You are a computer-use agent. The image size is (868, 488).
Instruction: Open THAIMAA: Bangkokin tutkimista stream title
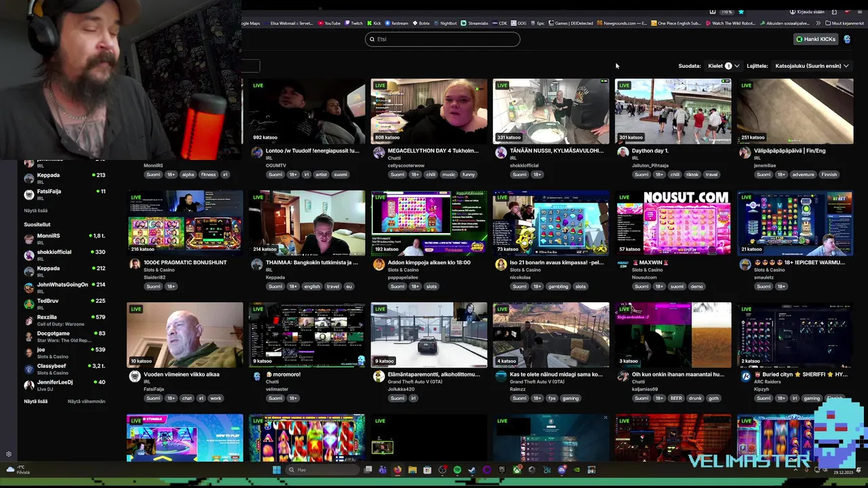[x=312, y=262]
